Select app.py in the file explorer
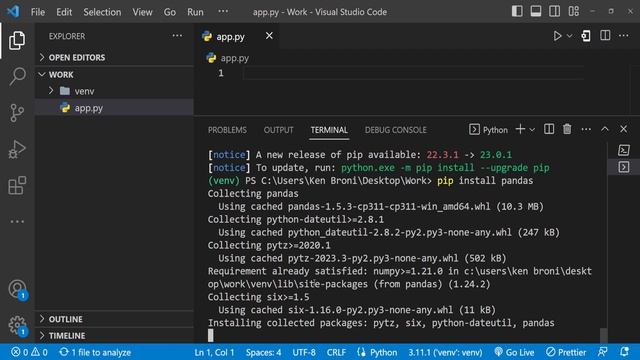 (x=114, y=108)
